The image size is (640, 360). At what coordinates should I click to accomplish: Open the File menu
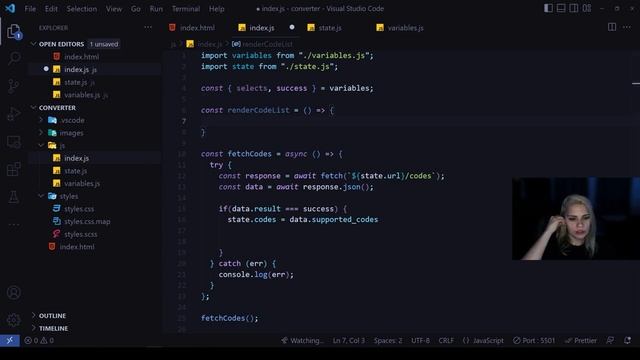click(30, 9)
